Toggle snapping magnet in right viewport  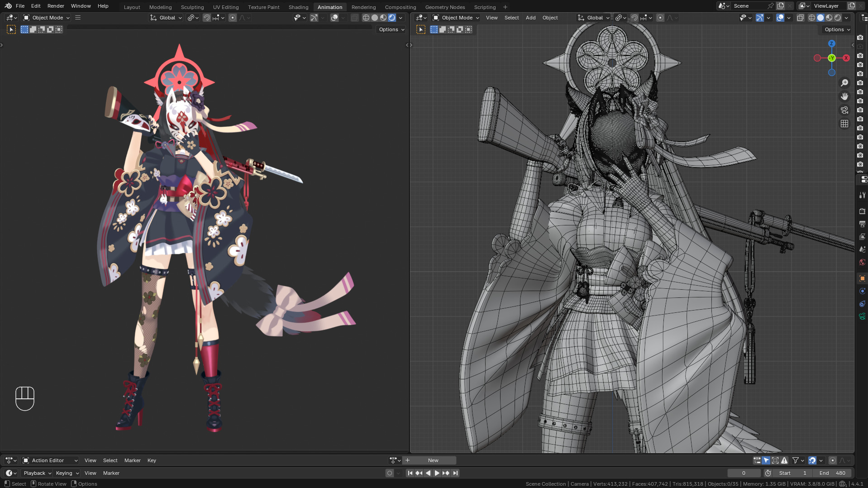634,18
